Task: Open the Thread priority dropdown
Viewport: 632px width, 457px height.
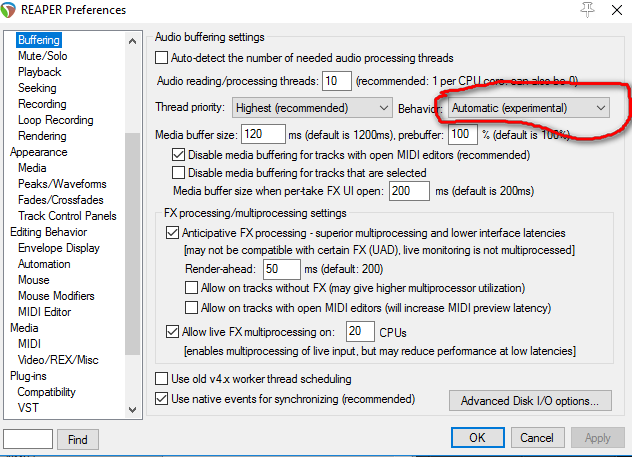Action: [x=312, y=108]
